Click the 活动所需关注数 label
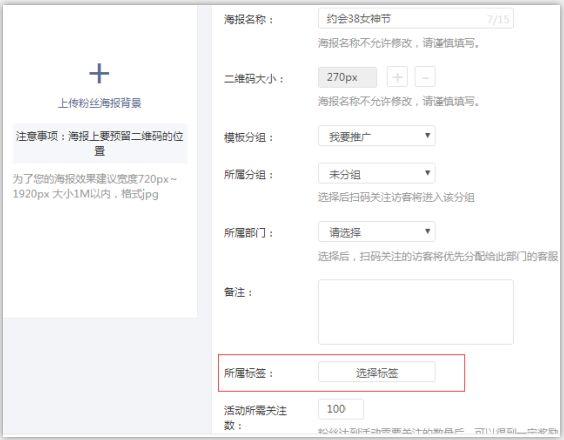Viewport: 564px width, 440px height. 255,418
